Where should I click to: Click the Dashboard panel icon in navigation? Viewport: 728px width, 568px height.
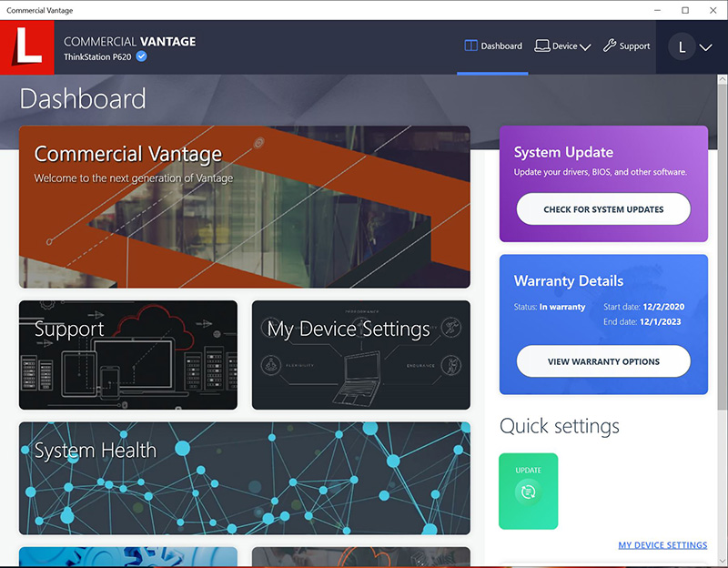tap(470, 46)
